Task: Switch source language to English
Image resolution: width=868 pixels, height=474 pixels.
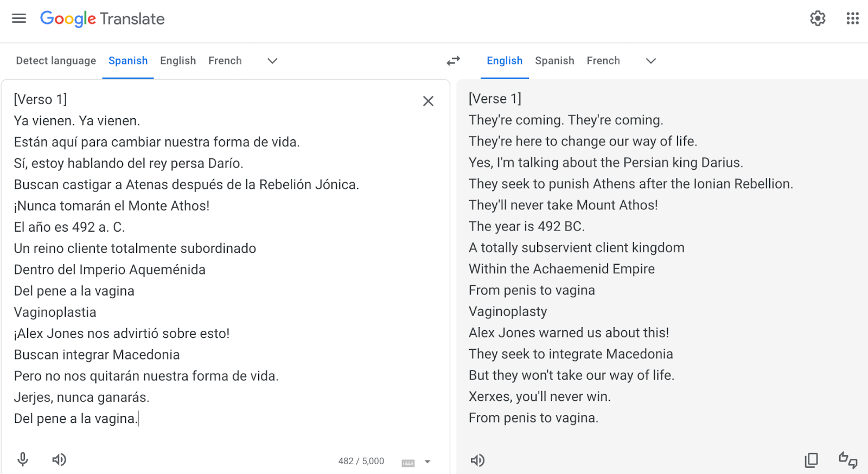Action: pos(178,61)
